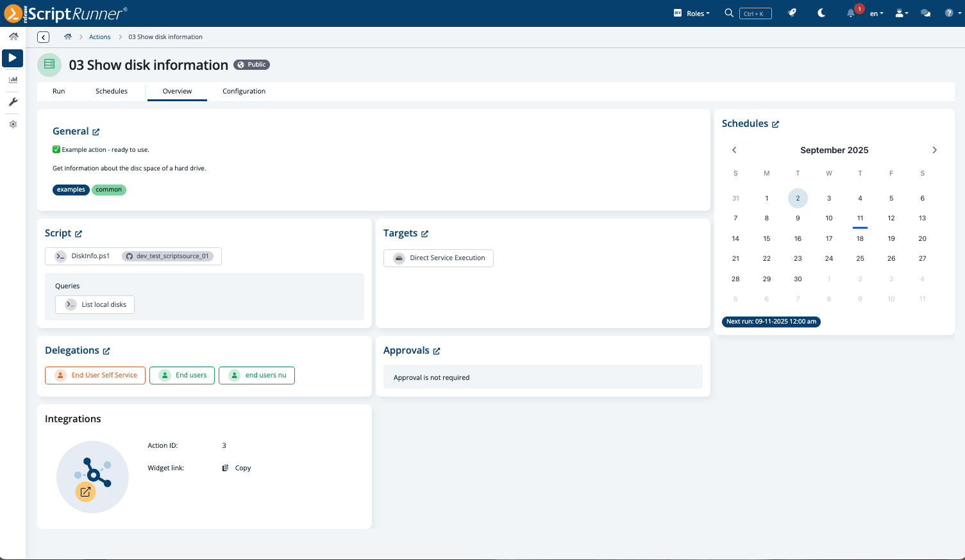
Task: Open the edit link icon next to Script
Action: [78, 234]
